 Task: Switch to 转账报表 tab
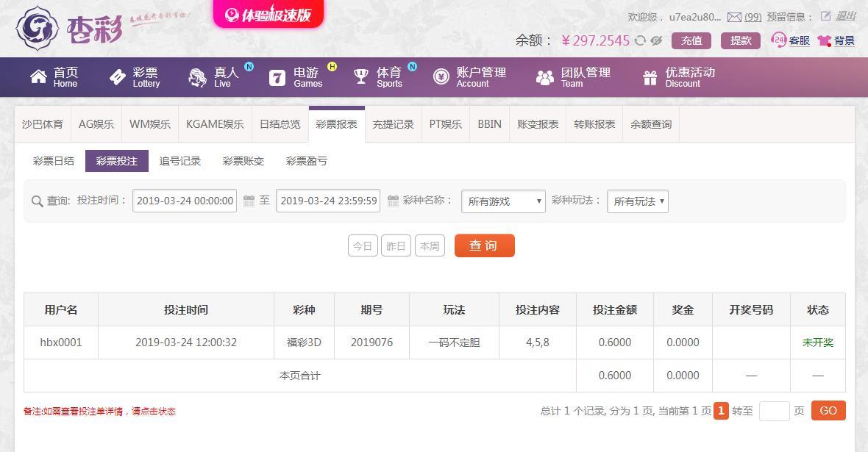(594, 124)
